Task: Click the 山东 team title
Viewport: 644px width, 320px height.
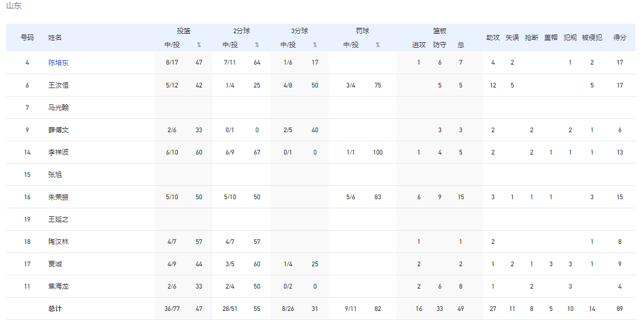Action: click(14, 6)
